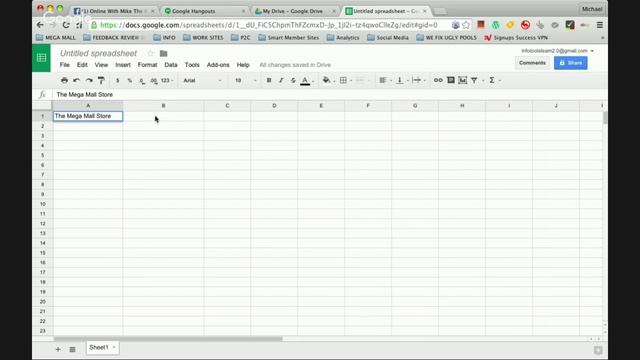640x360 pixels.
Task: Rename the Untitled spreadsheet title
Action: click(98, 53)
